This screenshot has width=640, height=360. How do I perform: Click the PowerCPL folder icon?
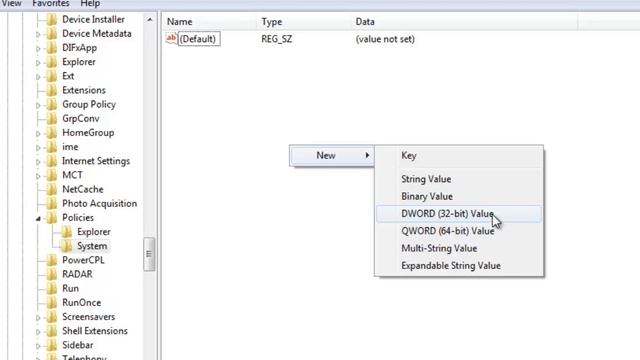(52, 260)
